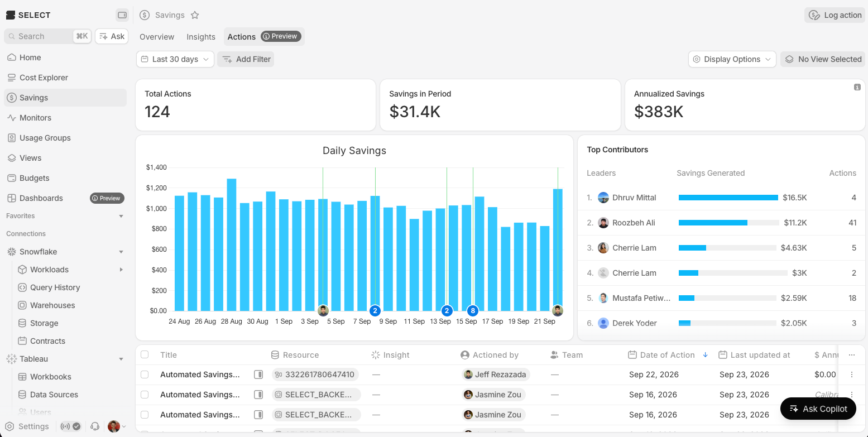Open the No View Selected picker
Image resolution: width=868 pixels, height=437 pixels.
(x=823, y=59)
